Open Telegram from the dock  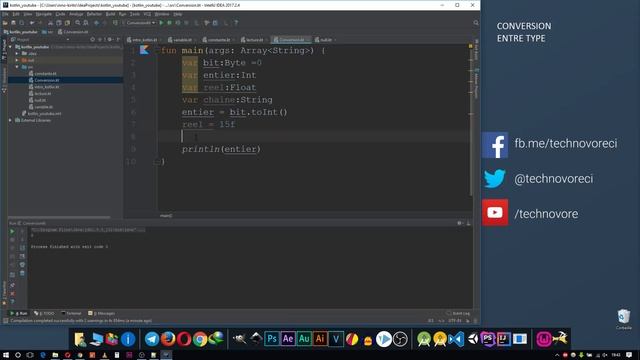(152, 339)
